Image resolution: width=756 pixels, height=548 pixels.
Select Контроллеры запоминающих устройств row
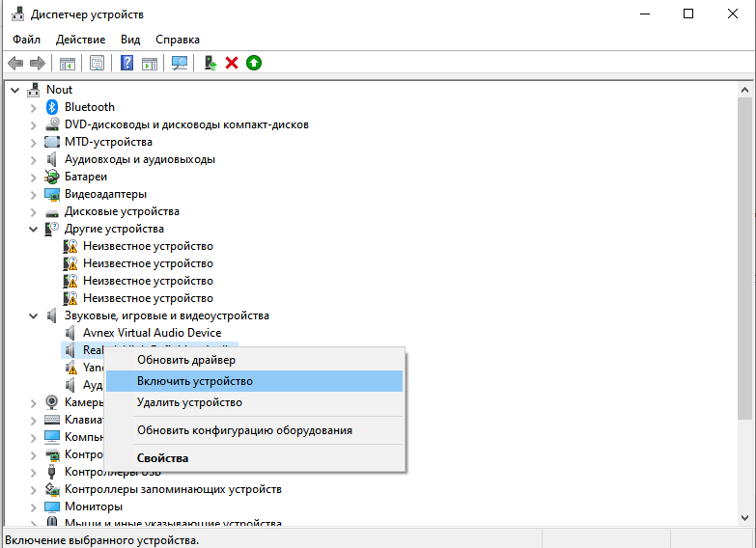coord(173,489)
